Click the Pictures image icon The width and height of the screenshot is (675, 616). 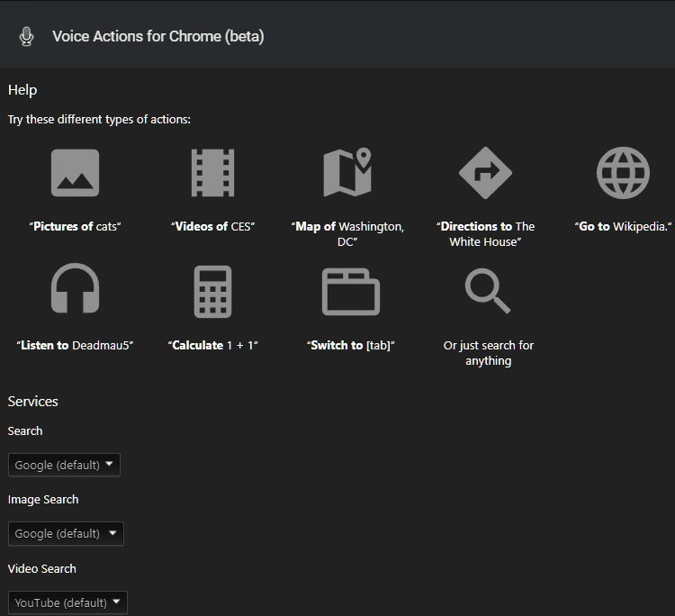tap(75, 173)
